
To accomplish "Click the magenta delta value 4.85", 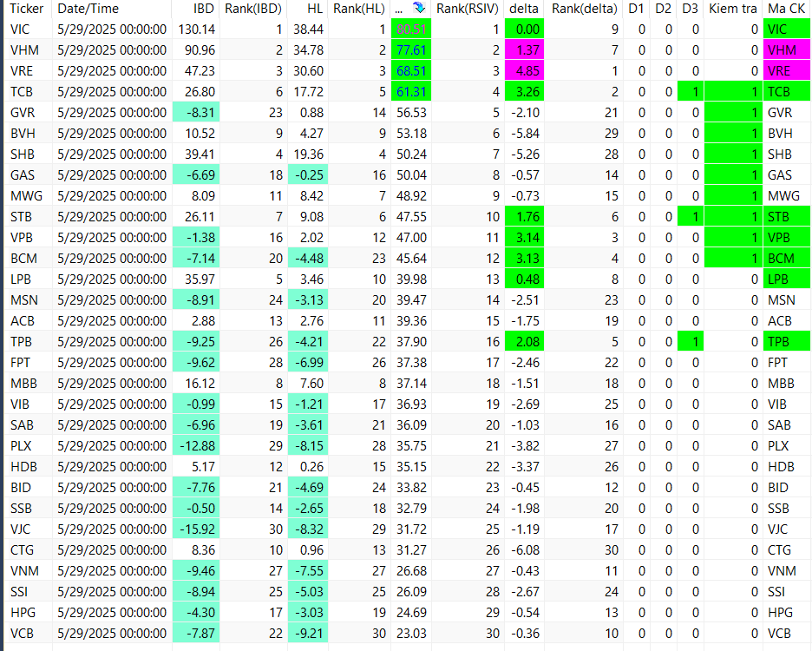I will (x=524, y=71).
